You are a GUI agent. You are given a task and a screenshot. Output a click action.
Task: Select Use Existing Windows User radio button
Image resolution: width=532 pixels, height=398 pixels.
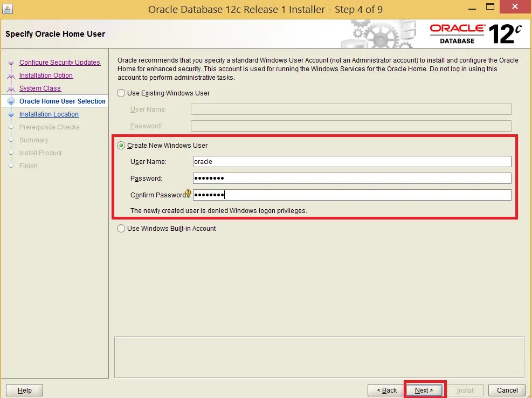pos(121,93)
